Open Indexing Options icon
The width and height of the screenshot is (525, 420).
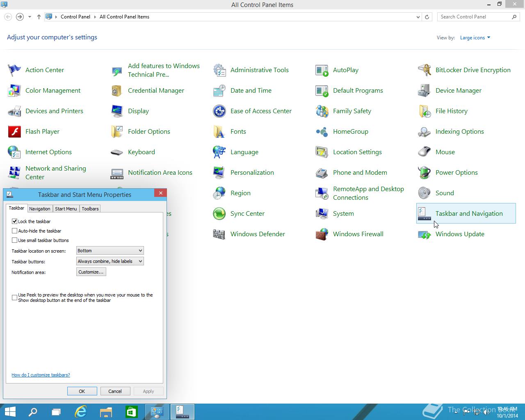(x=425, y=132)
